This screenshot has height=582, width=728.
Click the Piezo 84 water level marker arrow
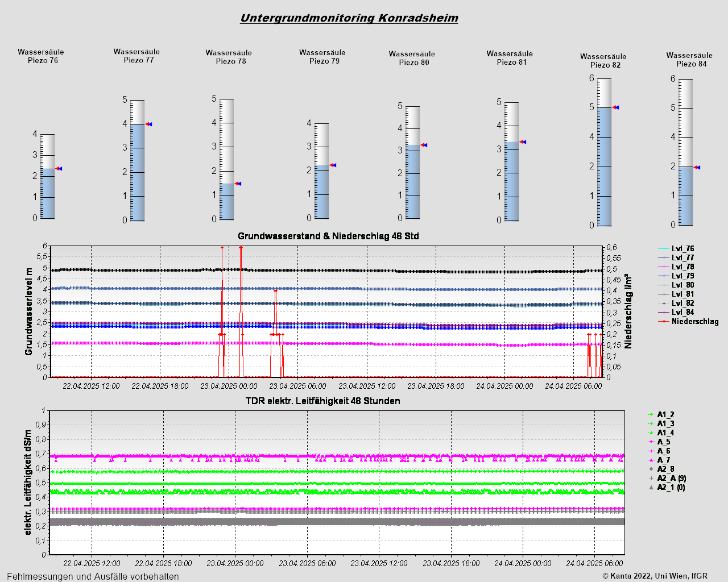[x=697, y=168]
